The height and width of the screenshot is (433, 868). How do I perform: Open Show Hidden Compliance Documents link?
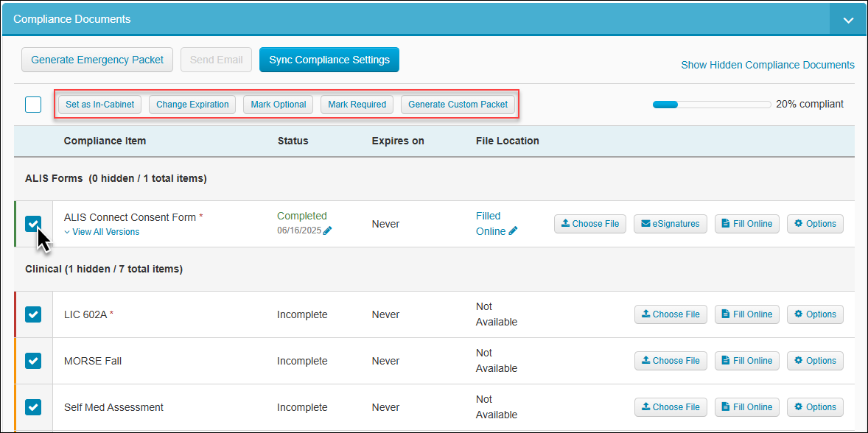(768, 65)
